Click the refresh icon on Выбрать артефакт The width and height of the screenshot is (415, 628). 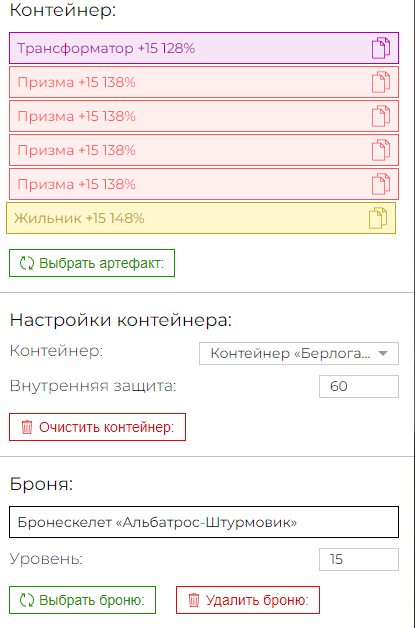coord(27,263)
